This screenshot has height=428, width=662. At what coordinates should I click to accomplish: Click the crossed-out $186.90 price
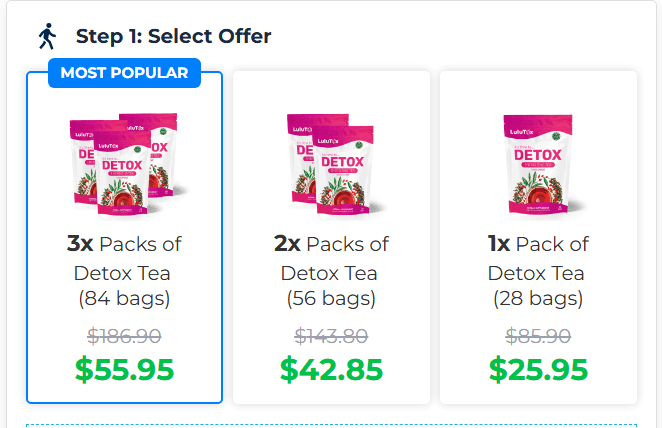124,336
